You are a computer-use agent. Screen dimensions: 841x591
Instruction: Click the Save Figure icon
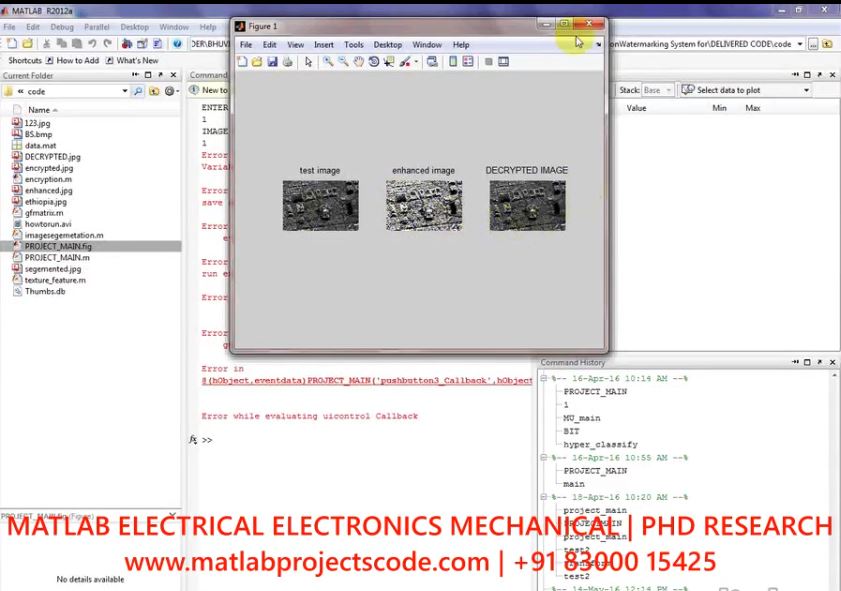[272, 62]
